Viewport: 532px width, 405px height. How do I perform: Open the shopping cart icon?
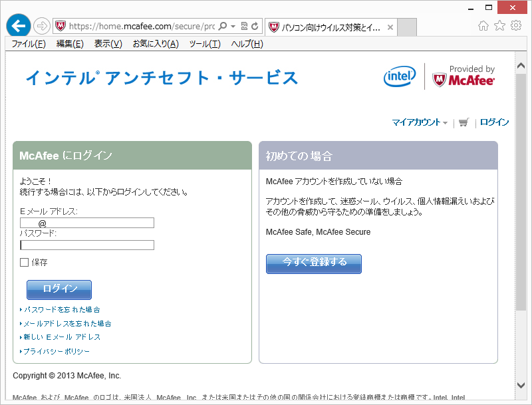coord(464,122)
